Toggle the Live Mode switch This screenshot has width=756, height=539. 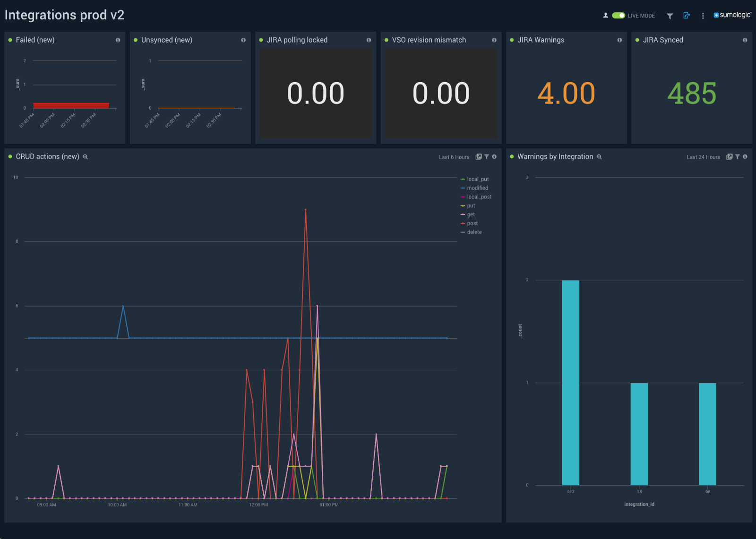pos(619,16)
